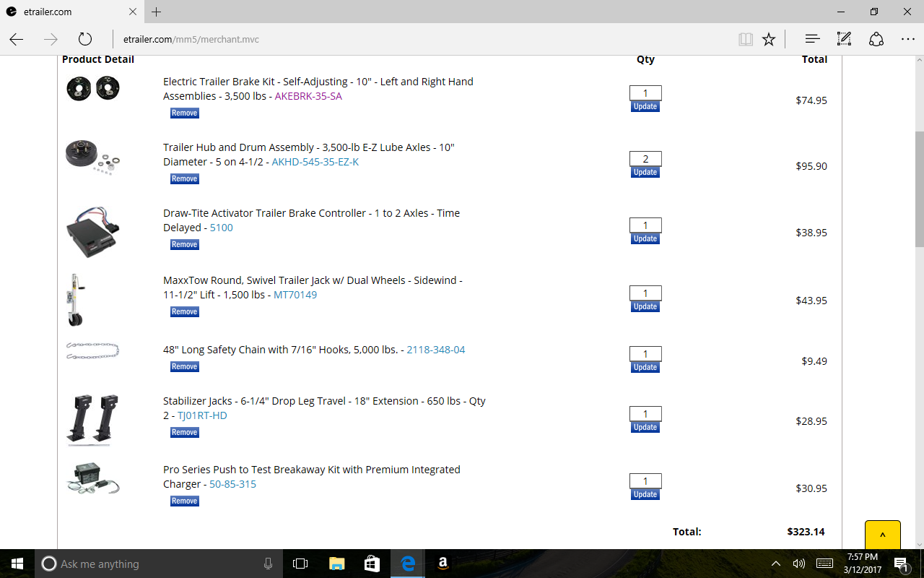The image size is (924, 578).
Task: Update quantity for Electric Trailer Brake Kit
Action: [645, 106]
